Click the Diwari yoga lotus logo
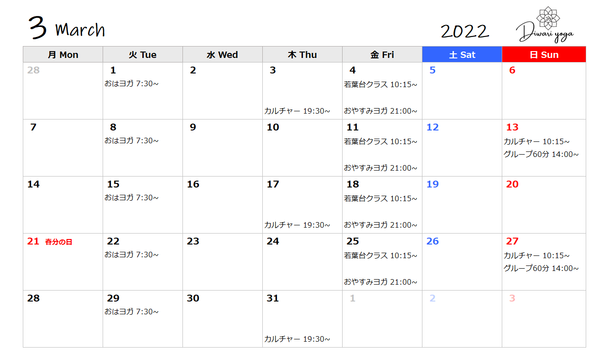Screen dimensions: 609x364 [545, 25]
